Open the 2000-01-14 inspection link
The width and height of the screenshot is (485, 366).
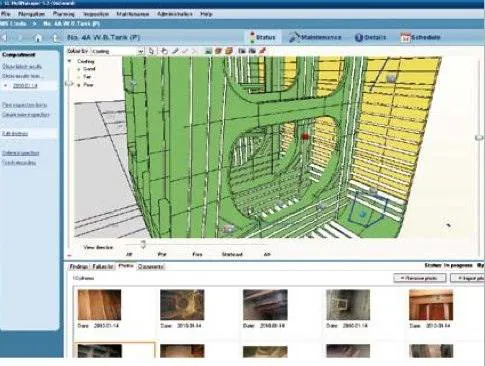pos(25,86)
